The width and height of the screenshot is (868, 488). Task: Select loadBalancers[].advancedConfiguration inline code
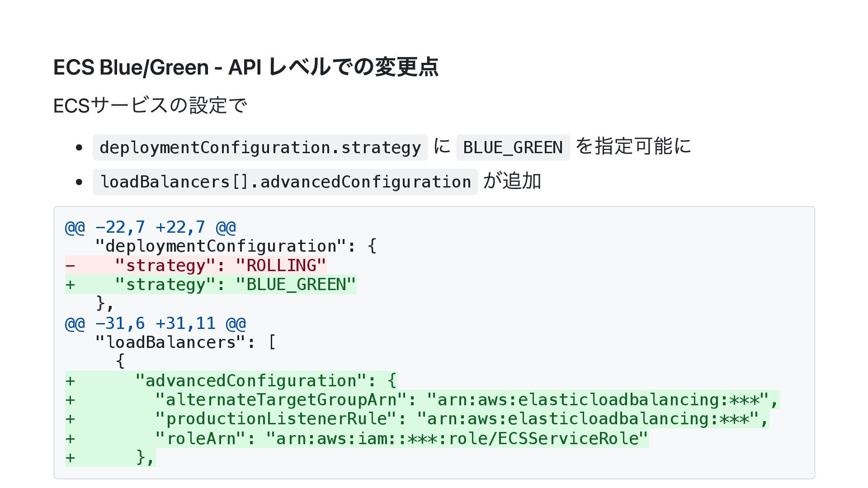click(285, 182)
